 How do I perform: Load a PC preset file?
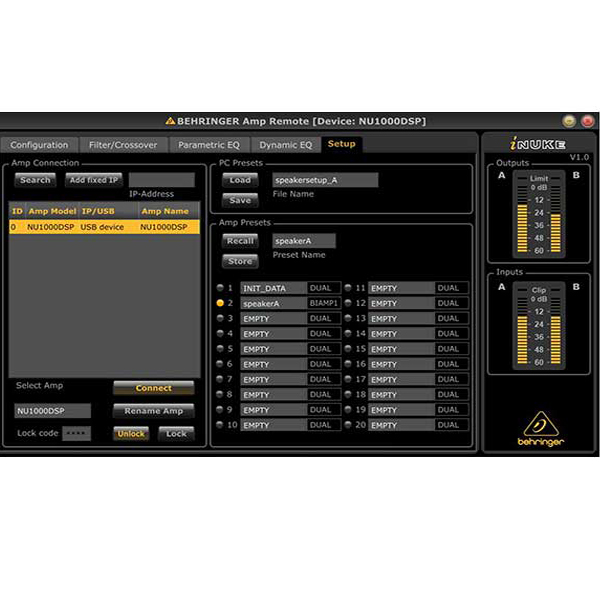tap(240, 180)
